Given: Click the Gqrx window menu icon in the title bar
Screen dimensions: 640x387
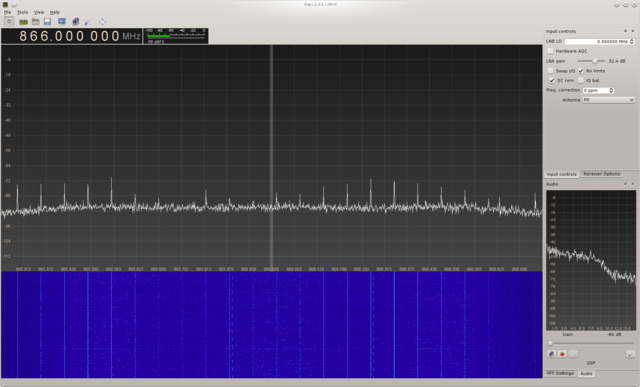Looking at the screenshot, I should pyautogui.click(x=5, y=4).
